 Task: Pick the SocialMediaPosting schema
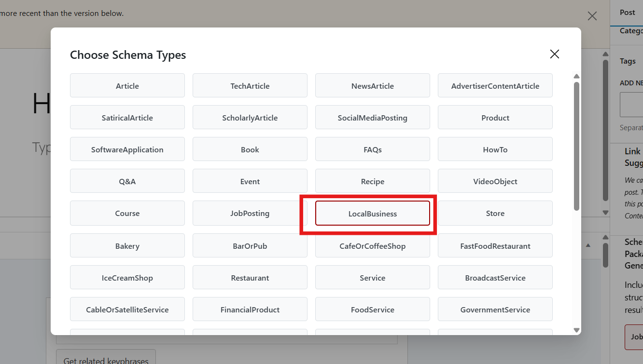[x=373, y=118]
